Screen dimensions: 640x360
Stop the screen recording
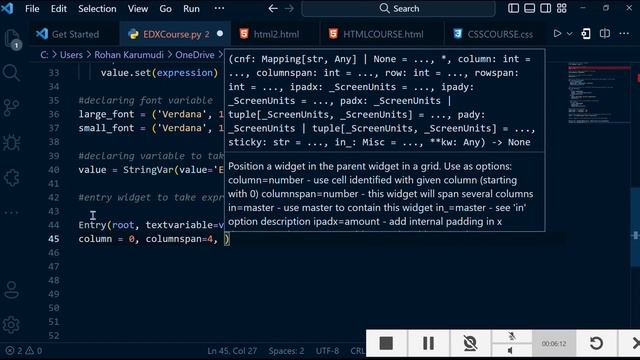point(386,343)
